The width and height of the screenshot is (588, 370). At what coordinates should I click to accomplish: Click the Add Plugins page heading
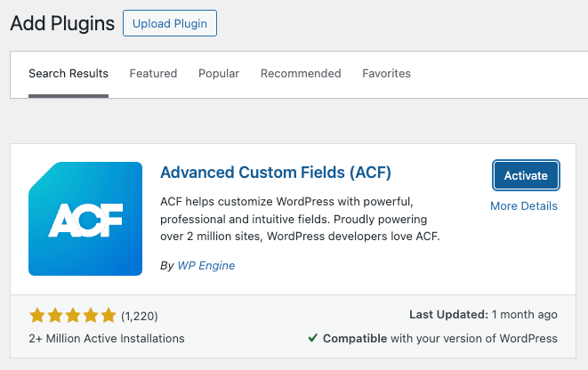pyautogui.click(x=62, y=23)
